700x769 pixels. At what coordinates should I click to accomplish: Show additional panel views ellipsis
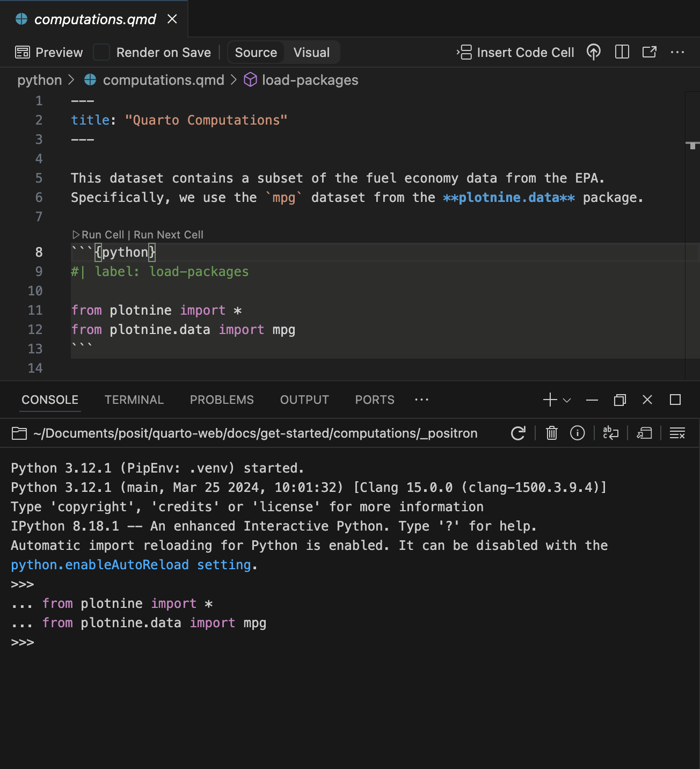point(422,400)
